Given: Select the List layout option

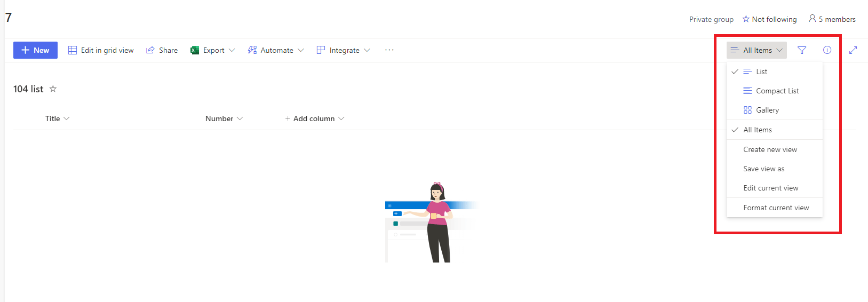Looking at the screenshot, I should 775,71.
